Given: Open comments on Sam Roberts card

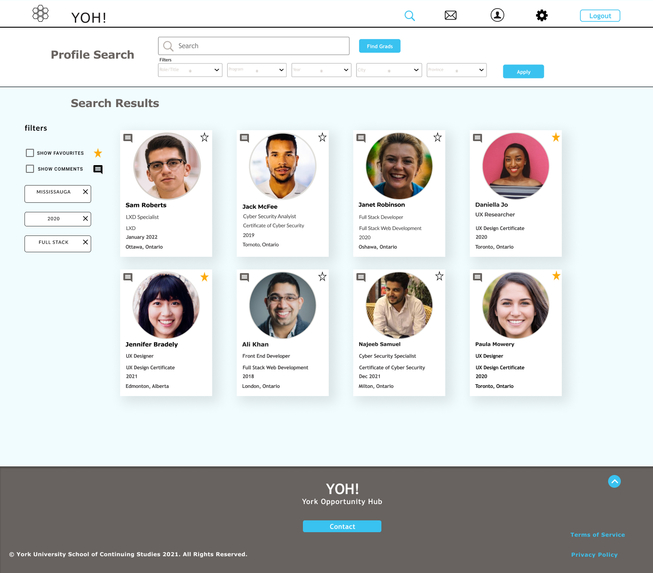Looking at the screenshot, I should [128, 138].
